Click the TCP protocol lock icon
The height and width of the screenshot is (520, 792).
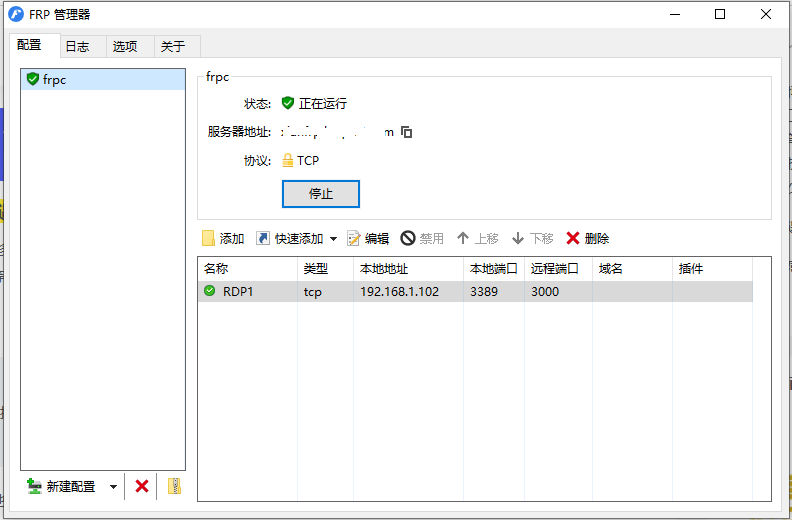click(x=287, y=160)
